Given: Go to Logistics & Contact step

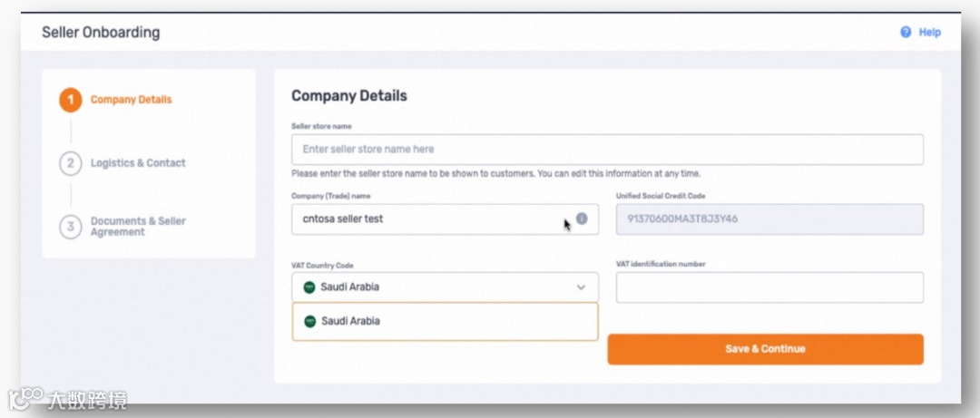Looking at the screenshot, I should (138, 163).
